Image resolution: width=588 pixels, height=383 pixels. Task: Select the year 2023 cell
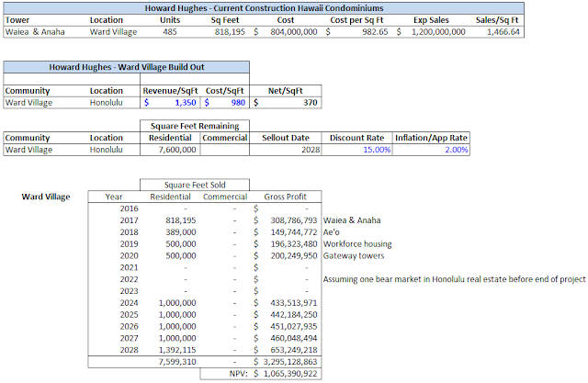tap(129, 291)
